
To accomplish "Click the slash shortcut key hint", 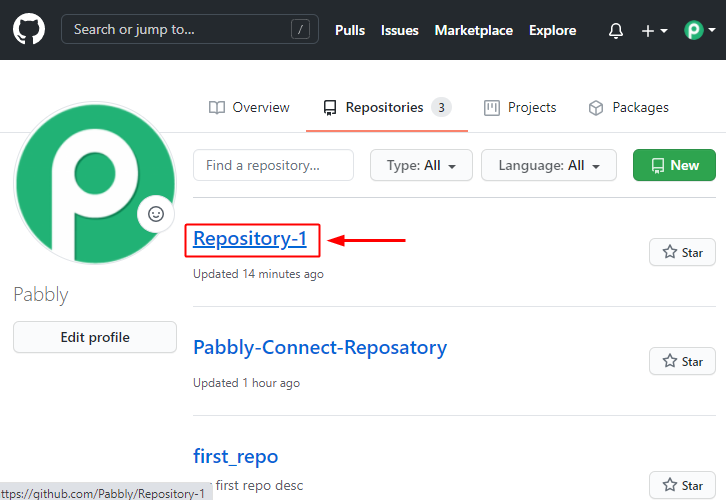I will pyautogui.click(x=300, y=30).
